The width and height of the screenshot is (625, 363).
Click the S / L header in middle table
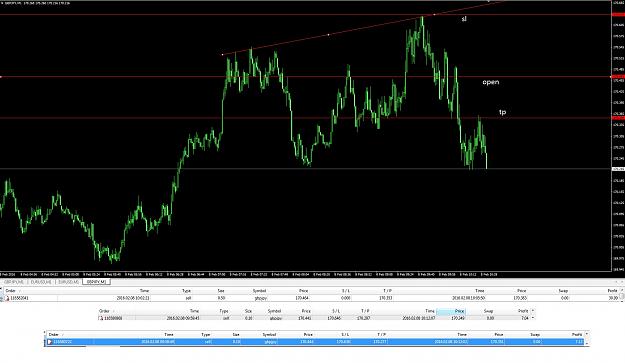pyautogui.click(x=336, y=311)
